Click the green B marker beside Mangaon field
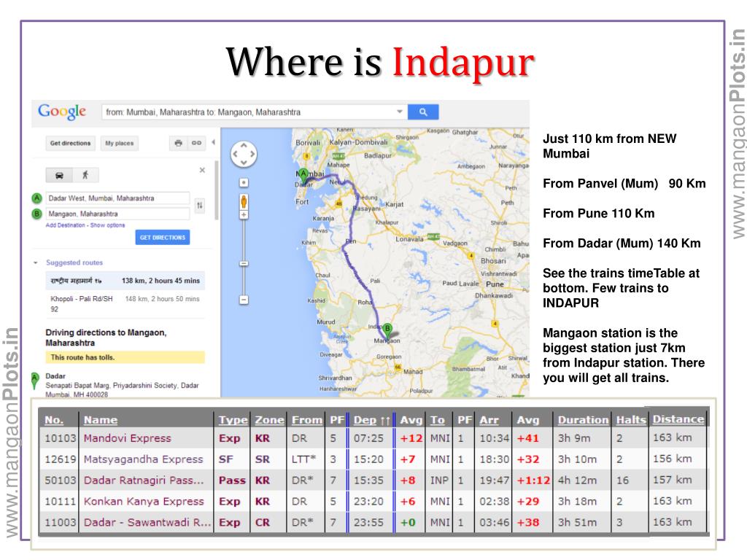747x560 pixels. tap(36, 214)
